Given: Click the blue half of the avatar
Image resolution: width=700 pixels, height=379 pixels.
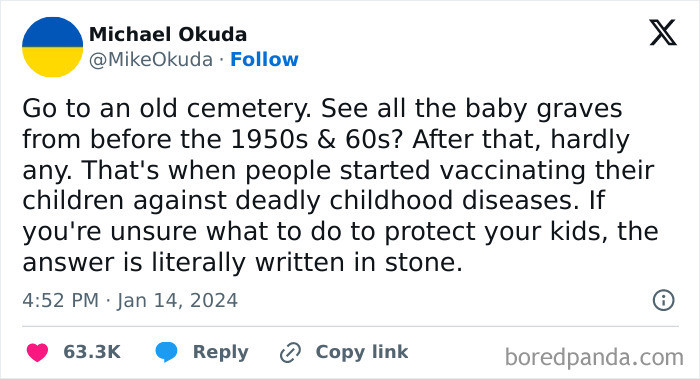Looking at the screenshot, I should pyautogui.click(x=52, y=32).
